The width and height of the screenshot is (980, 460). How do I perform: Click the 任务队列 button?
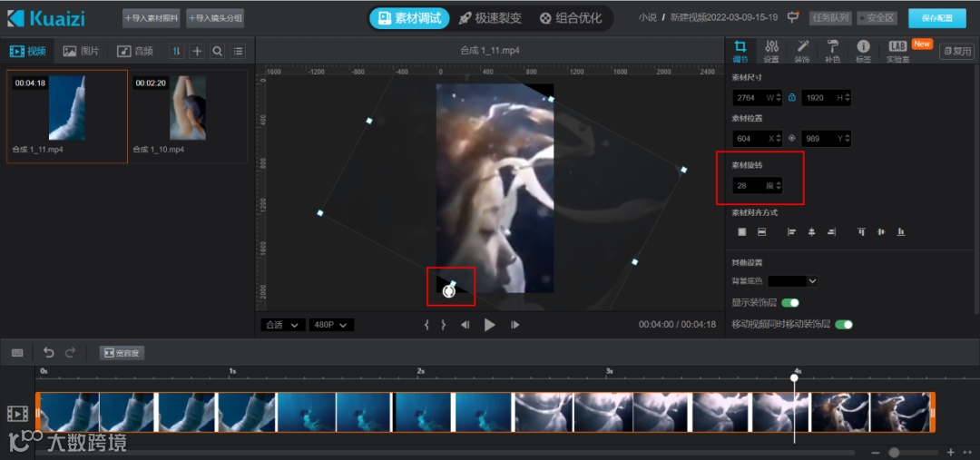point(830,18)
